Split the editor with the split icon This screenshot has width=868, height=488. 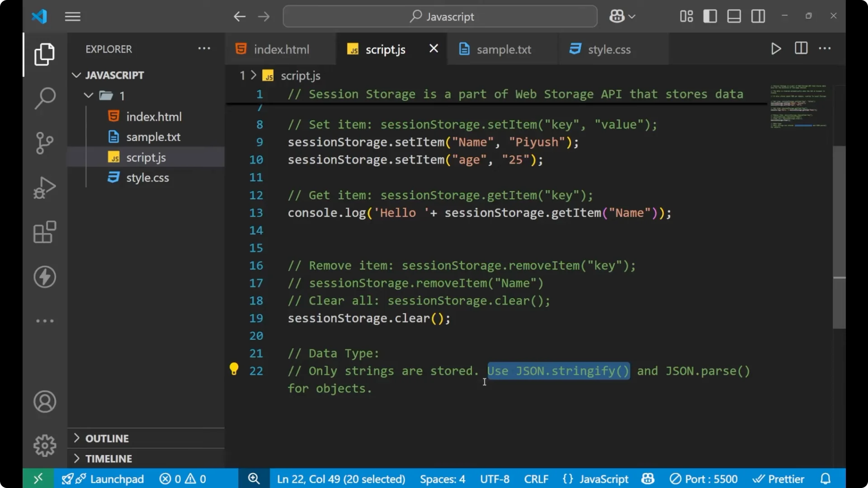click(x=801, y=48)
